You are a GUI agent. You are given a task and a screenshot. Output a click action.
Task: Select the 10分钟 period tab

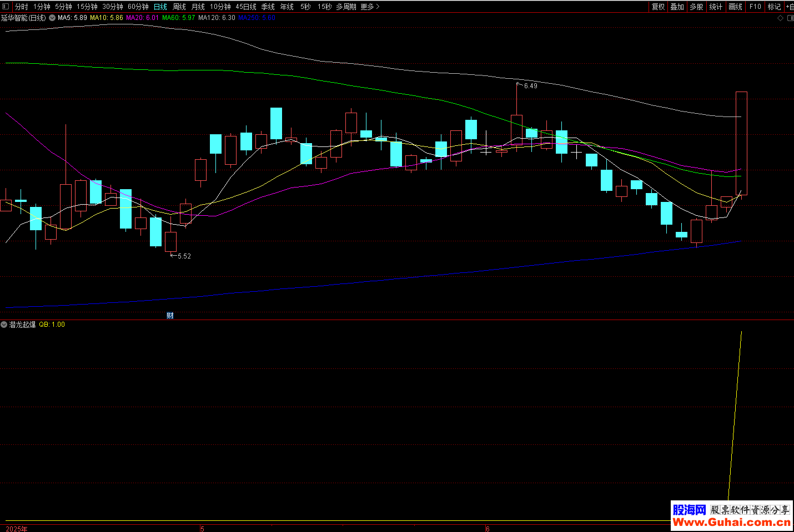(x=220, y=7)
